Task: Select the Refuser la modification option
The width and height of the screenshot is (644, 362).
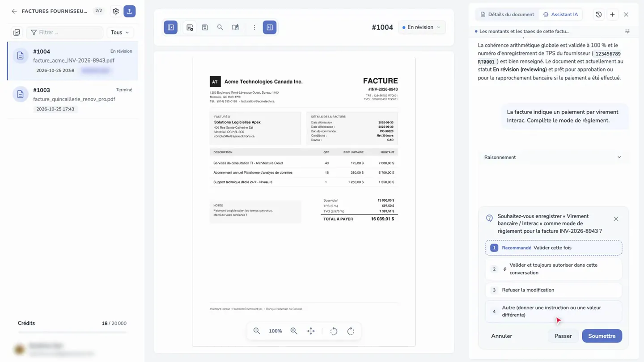Action: click(x=554, y=290)
